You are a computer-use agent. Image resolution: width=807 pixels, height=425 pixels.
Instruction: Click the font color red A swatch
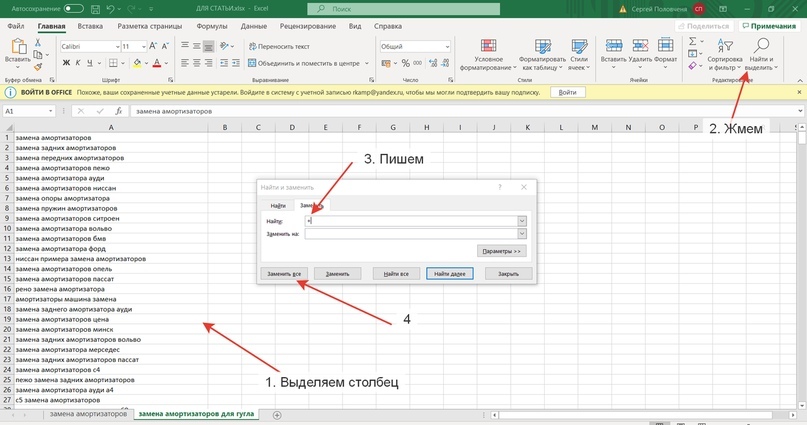pos(157,63)
